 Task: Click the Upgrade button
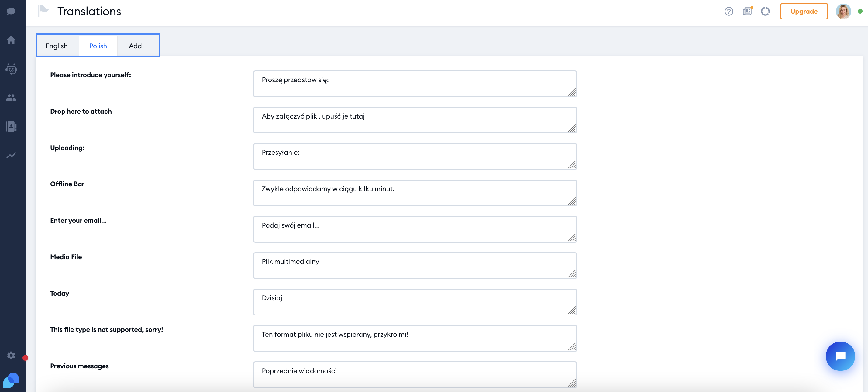(804, 12)
